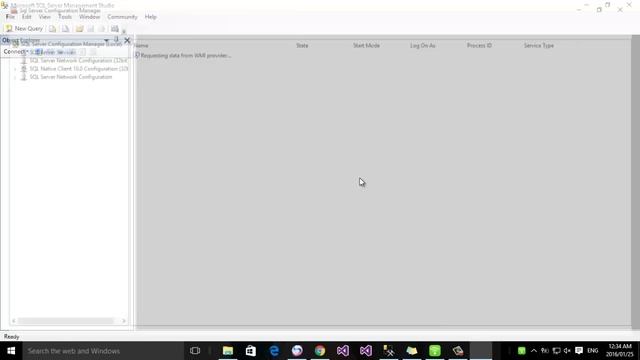This screenshot has width=640, height=360.
Task: Select the last SQL Server Network Configuration node
Action: coord(71,77)
